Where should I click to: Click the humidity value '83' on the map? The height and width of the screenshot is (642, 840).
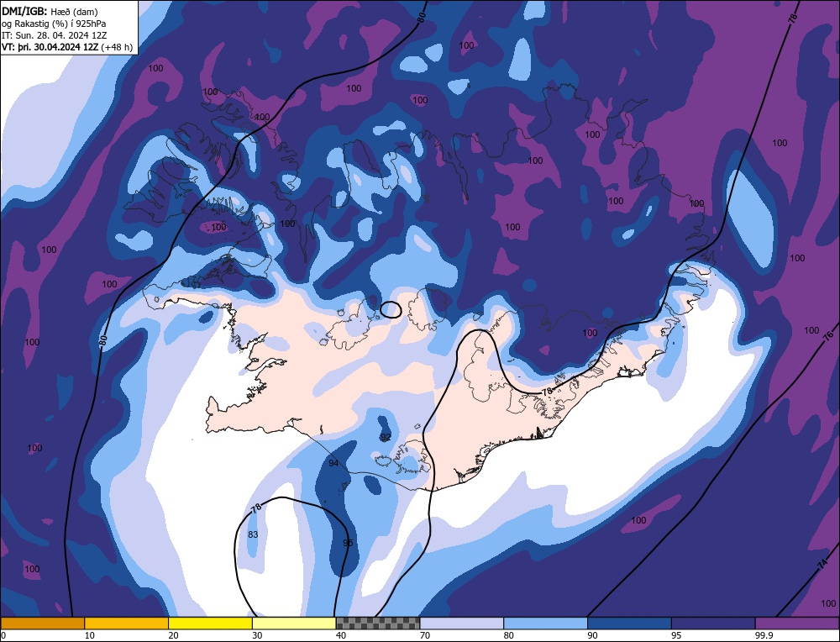253,534
